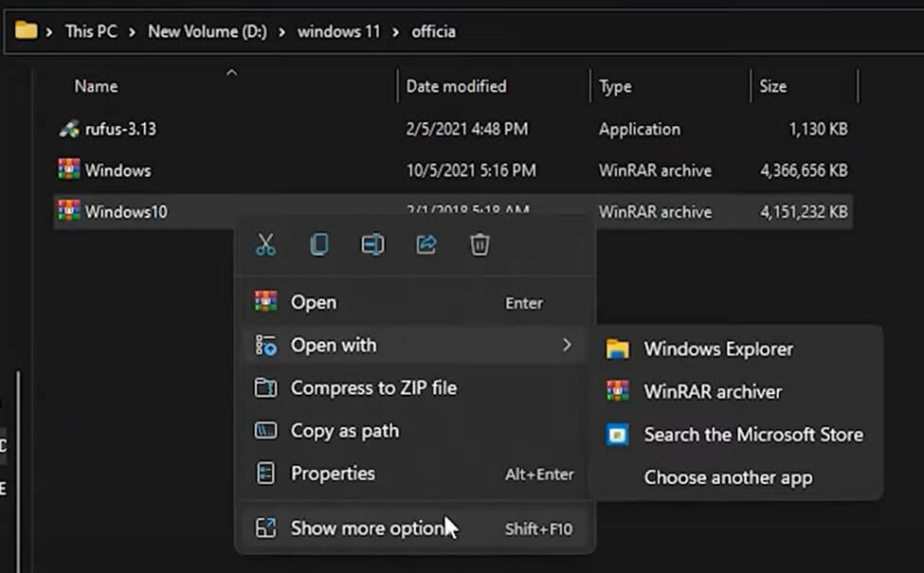Open Properties from context menu

415,475
